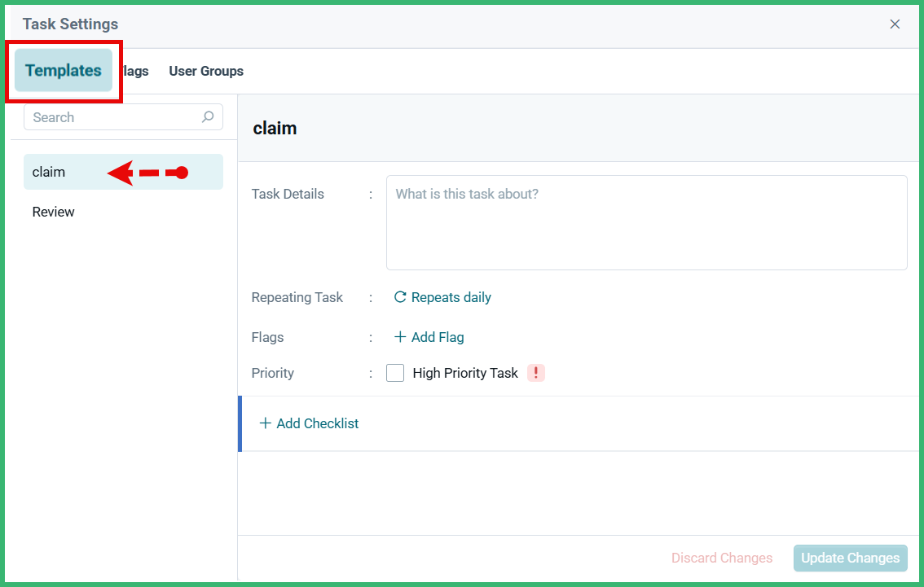Click the search magnifier icon
Screen dimensions: 924x587
[208, 116]
